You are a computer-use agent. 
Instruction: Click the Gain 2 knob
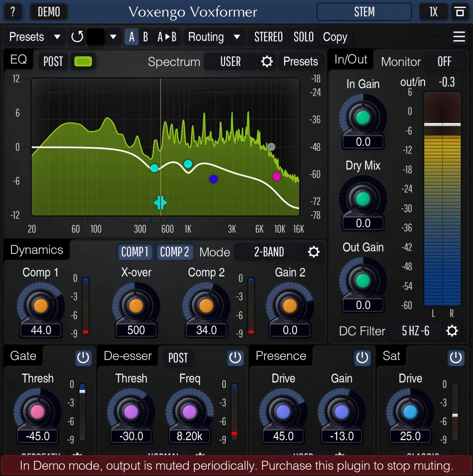click(290, 306)
